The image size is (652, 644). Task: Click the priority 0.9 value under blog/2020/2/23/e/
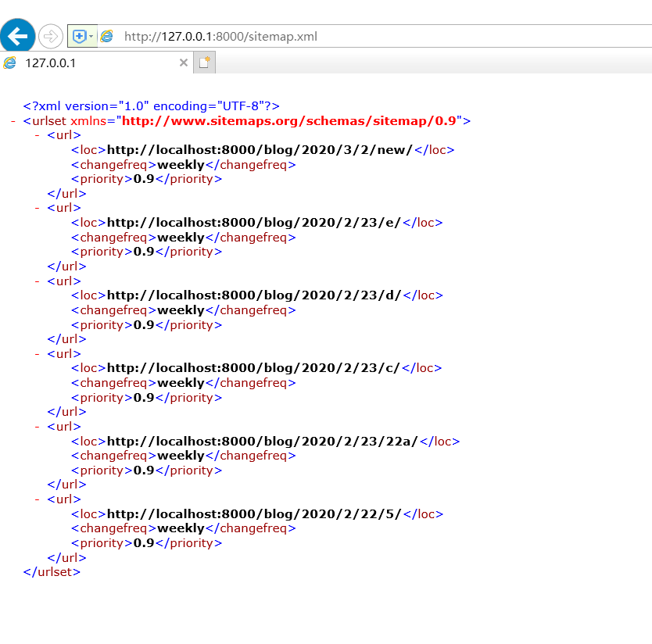pyautogui.click(x=144, y=252)
